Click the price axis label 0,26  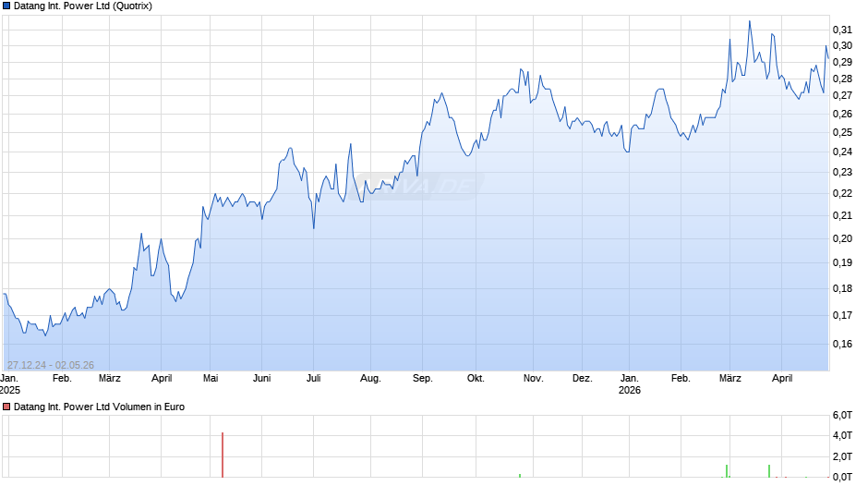(x=842, y=115)
